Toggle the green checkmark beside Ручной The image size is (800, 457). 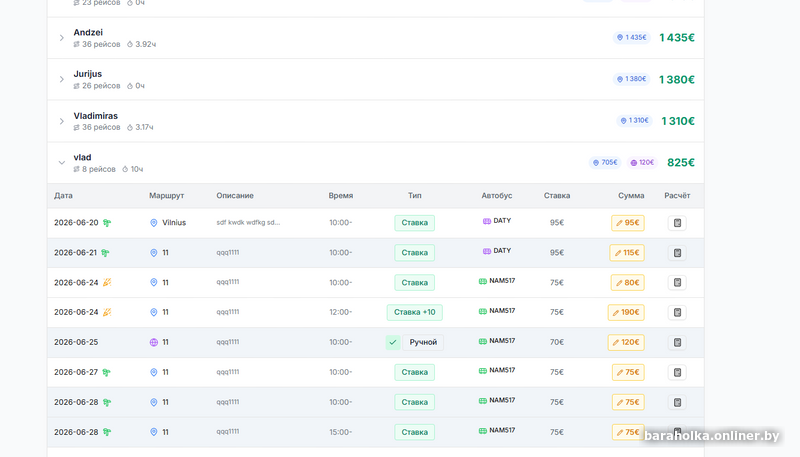click(x=393, y=342)
